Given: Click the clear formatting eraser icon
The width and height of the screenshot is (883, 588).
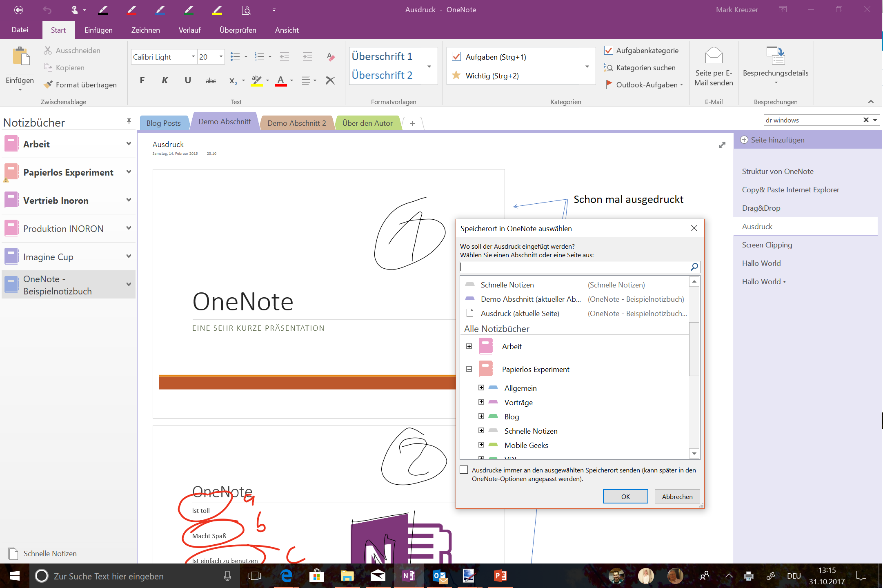Looking at the screenshot, I should (331, 57).
